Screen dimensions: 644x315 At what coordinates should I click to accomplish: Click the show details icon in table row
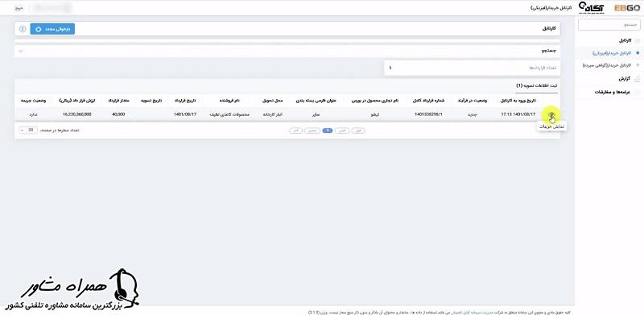click(551, 114)
